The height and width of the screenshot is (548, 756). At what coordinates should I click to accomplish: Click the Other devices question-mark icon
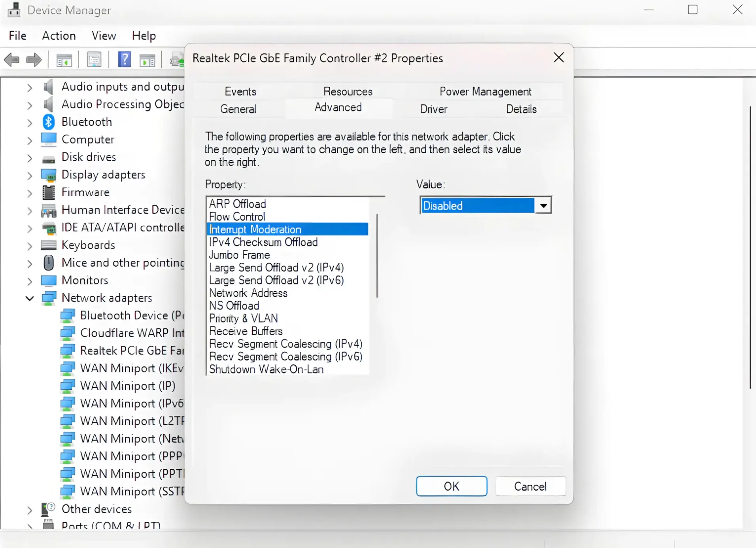click(x=49, y=509)
